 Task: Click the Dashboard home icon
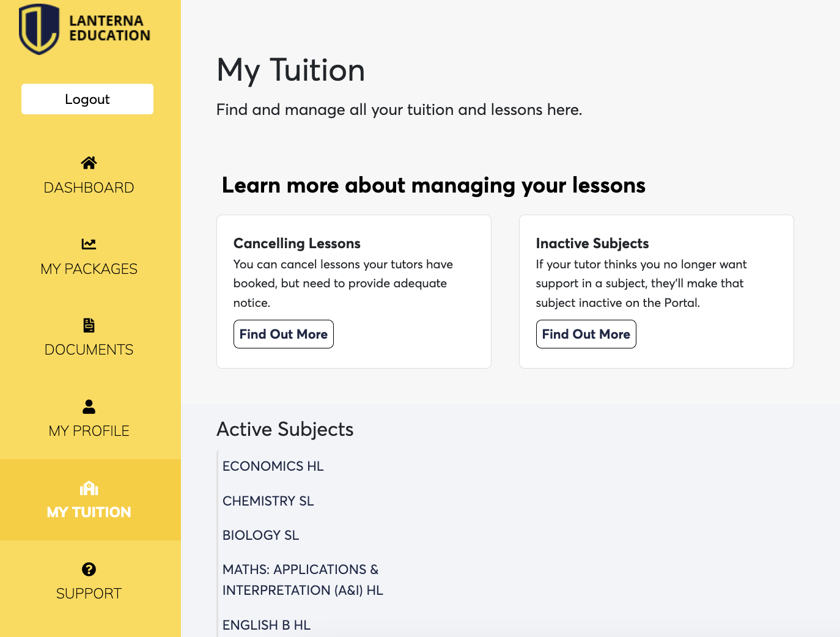pyautogui.click(x=89, y=163)
